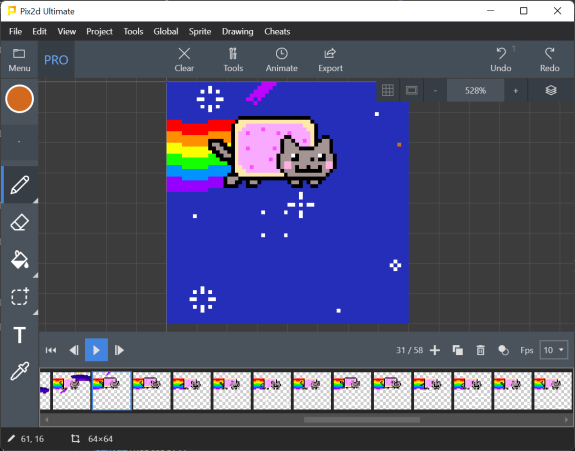The height and width of the screenshot is (451, 575).
Task: Click the PRO badge button
Action: 56,60
